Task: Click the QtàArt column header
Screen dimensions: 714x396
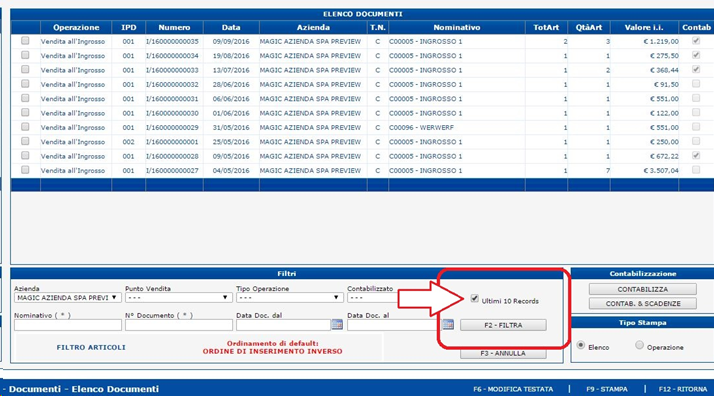Action: point(589,27)
